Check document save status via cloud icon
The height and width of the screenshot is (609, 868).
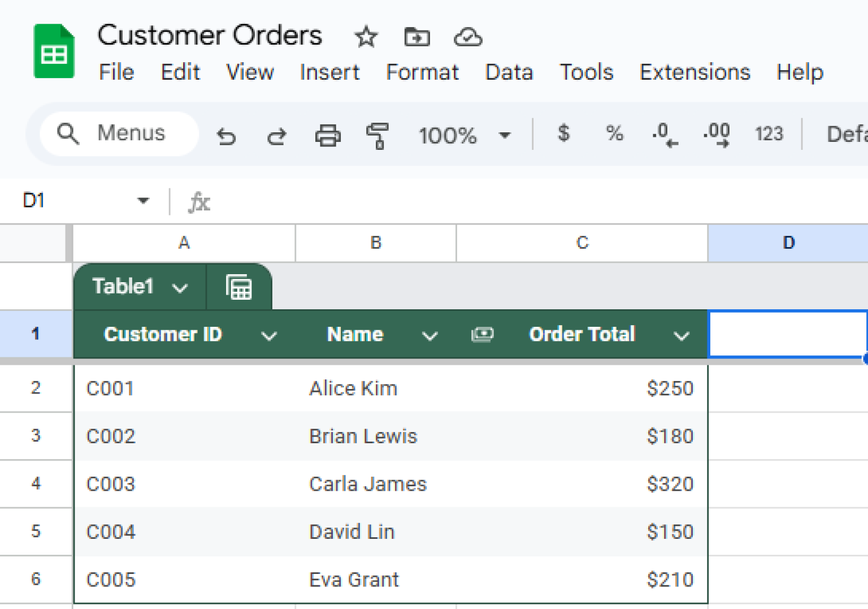click(468, 36)
